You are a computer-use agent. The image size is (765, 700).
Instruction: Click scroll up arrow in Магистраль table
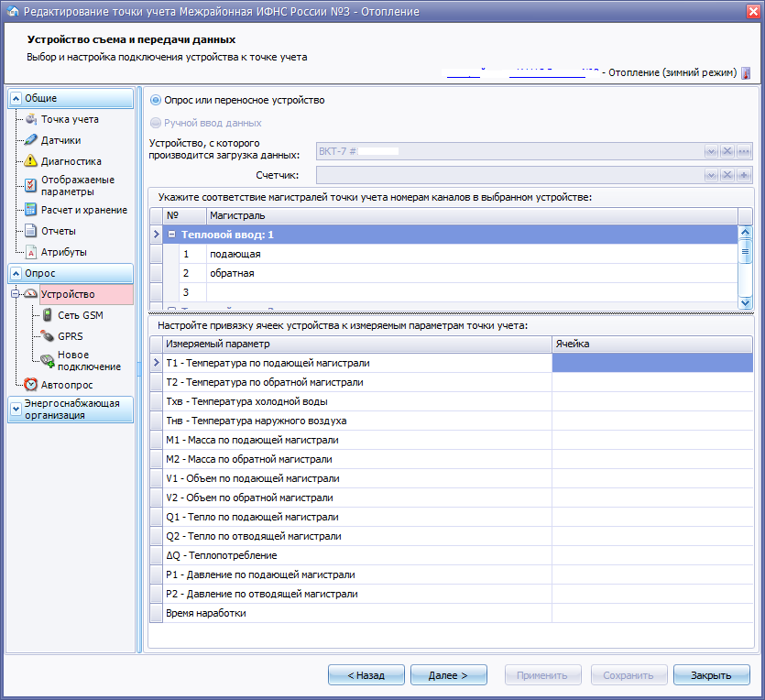coord(745,232)
